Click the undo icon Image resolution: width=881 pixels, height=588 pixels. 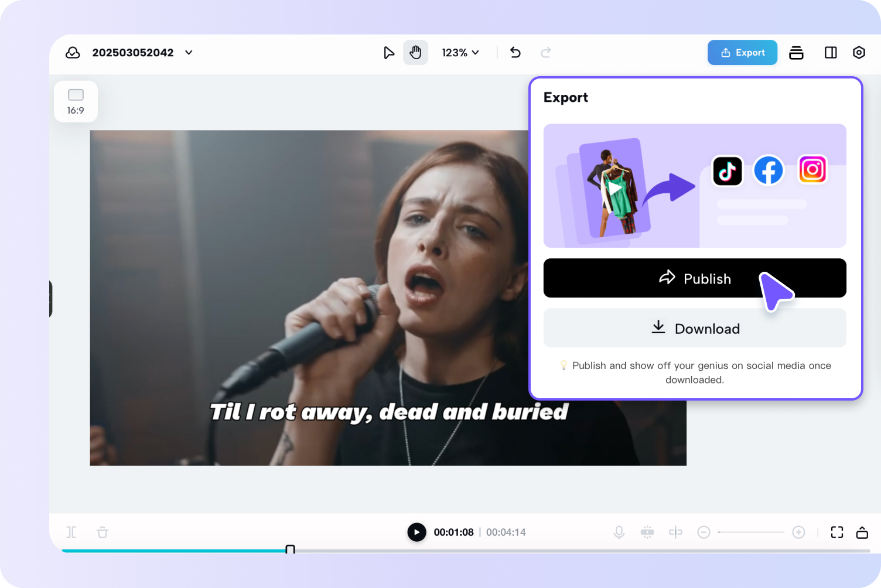coord(515,52)
